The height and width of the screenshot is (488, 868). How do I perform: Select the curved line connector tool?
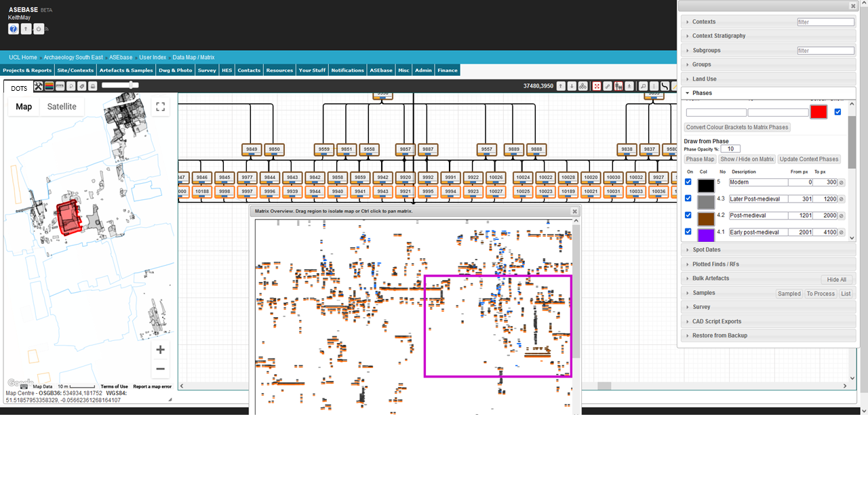(665, 86)
